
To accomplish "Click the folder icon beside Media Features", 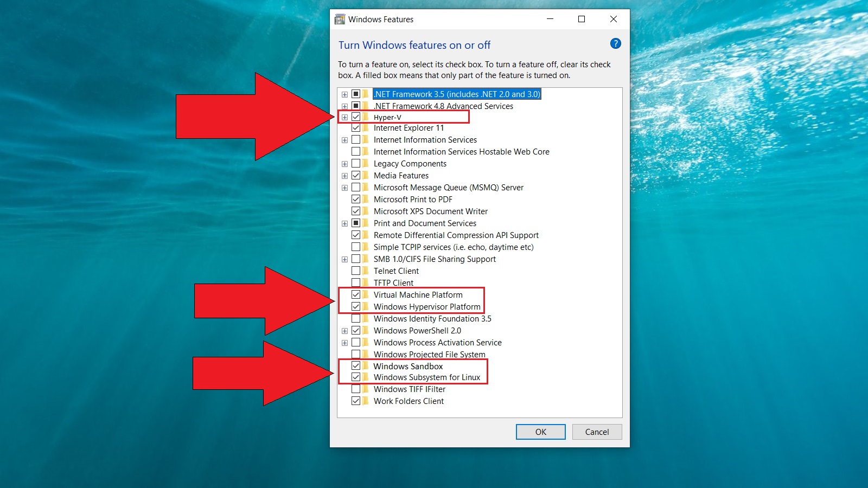I will click(x=366, y=176).
